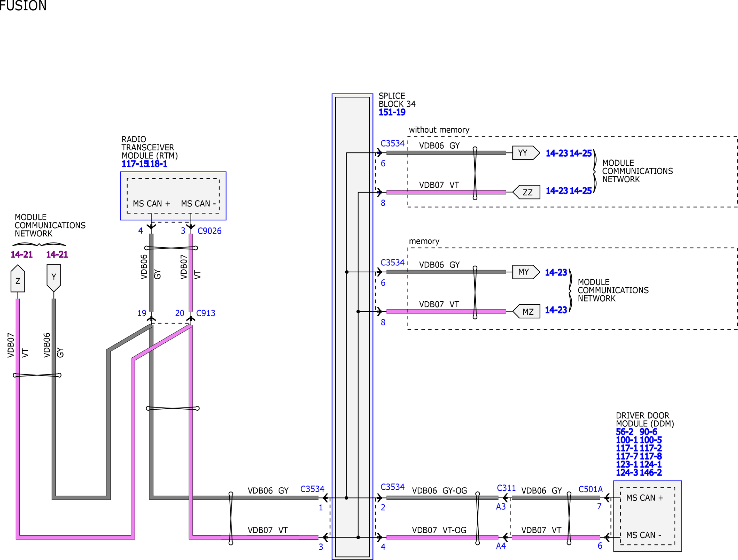This screenshot has height=560, width=738.
Task: Click the Driver Door Module component box
Action: 648,516
